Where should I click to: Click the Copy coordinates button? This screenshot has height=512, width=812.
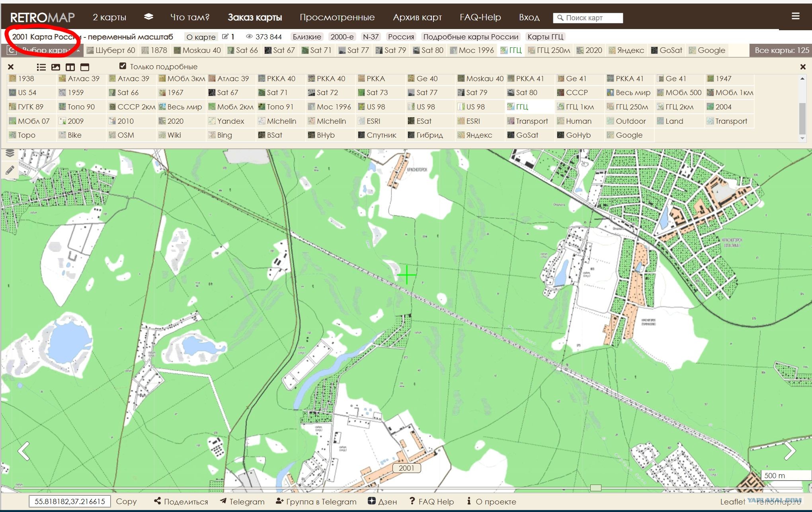126,501
